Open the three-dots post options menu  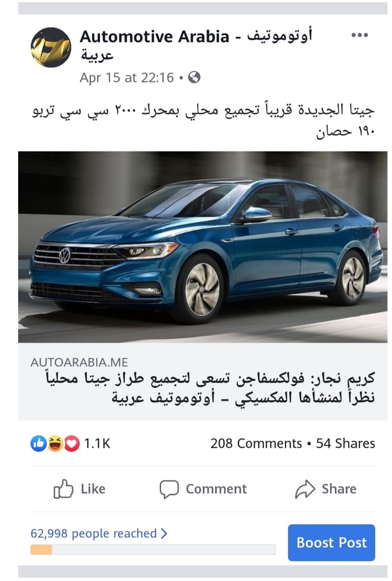pos(359,35)
